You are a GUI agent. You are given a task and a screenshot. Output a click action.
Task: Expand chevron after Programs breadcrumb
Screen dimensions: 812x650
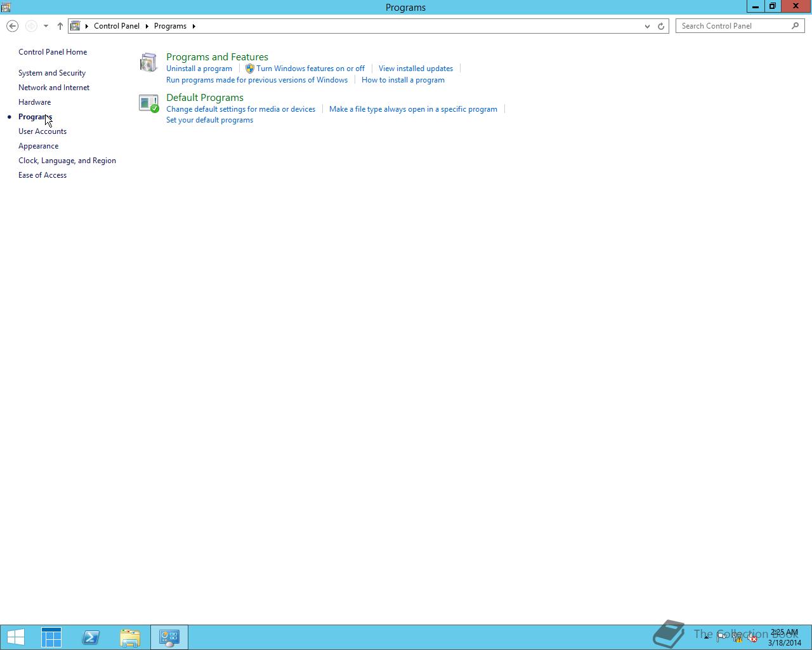point(193,26)
